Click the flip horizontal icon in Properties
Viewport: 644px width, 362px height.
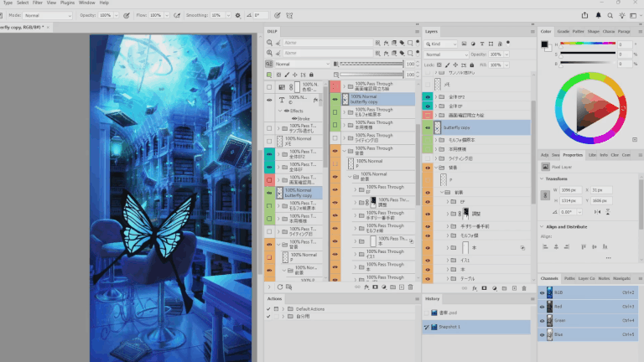point(598,212)
